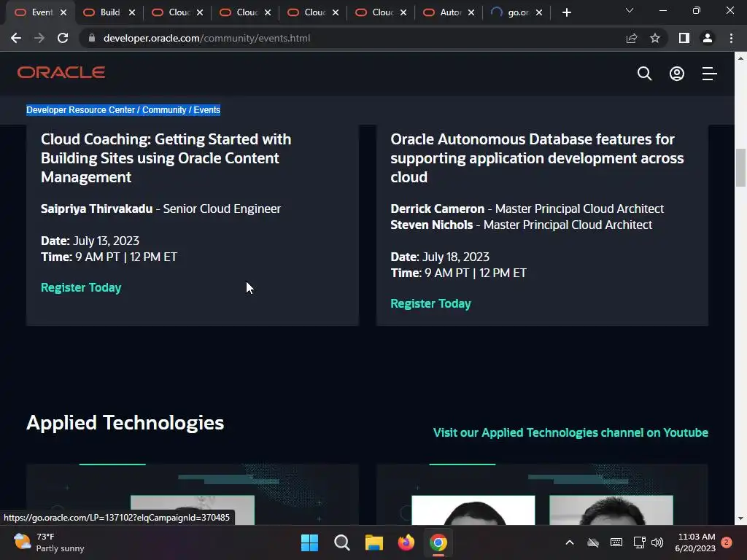The height and width of the screenshot is (560, 747).
Task: Register Today for the Autonomous Database event
Action: point(430,304)
